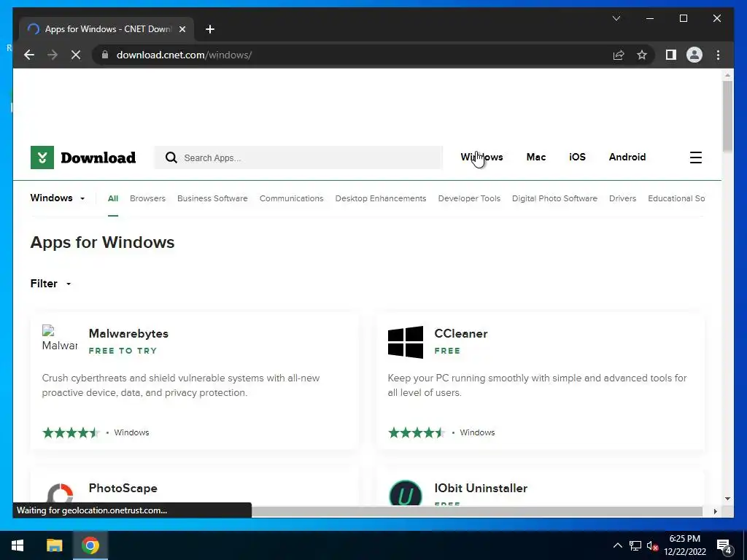The image size is (747, 560).
Task: Select the Desktop Enhancements category
Action: click(381, 198)
